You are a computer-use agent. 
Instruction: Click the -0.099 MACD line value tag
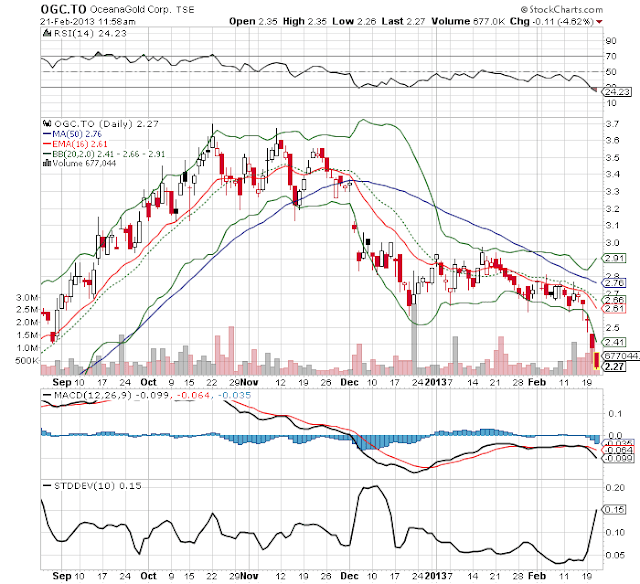coord(618,458)
